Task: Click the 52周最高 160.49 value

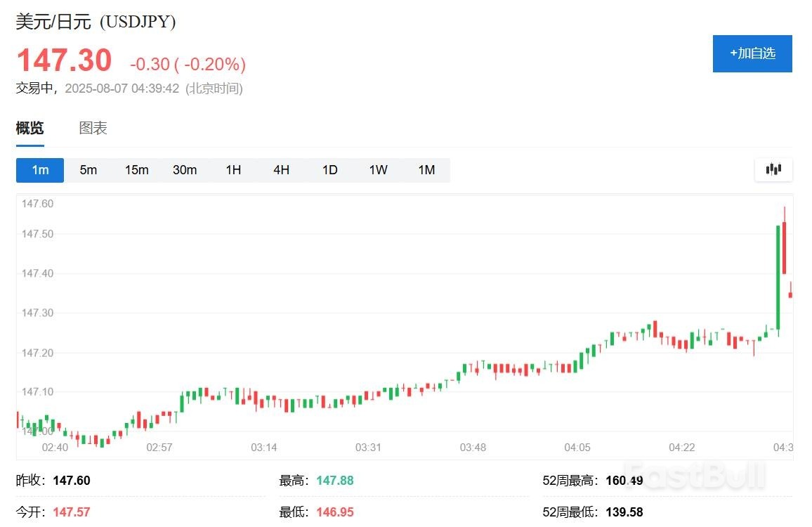Action: pos(624,481)
